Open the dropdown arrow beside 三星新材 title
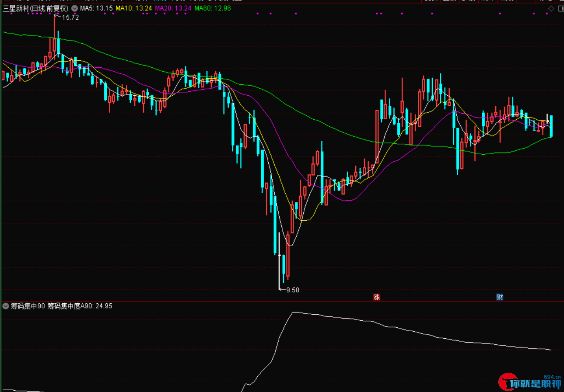Viewport: 564px width, 392px height. (x=74, y=8)
